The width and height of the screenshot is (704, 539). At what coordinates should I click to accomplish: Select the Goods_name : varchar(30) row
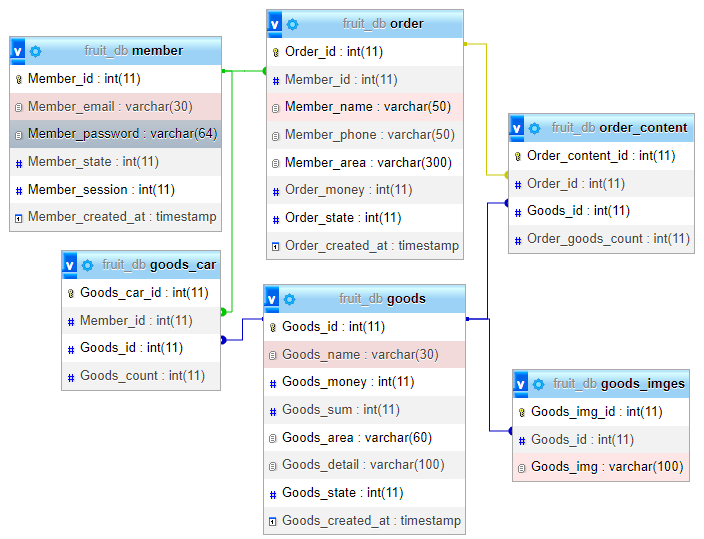click(364, 354)
